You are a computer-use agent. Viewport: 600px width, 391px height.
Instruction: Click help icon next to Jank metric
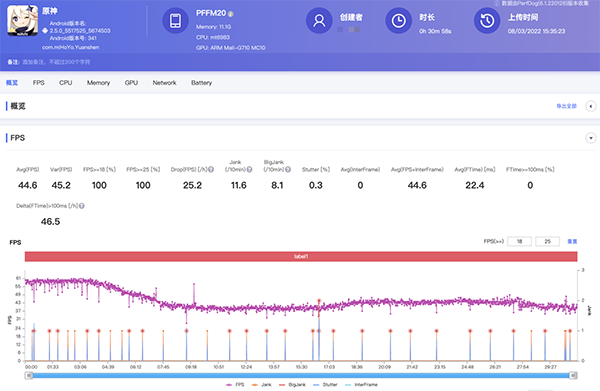click(249, 169)
